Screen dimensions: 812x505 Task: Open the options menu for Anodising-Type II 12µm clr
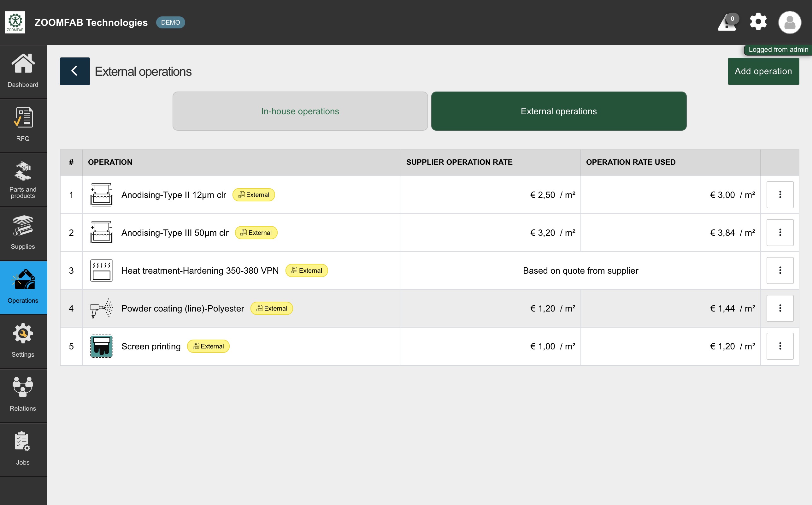point(780,195)
